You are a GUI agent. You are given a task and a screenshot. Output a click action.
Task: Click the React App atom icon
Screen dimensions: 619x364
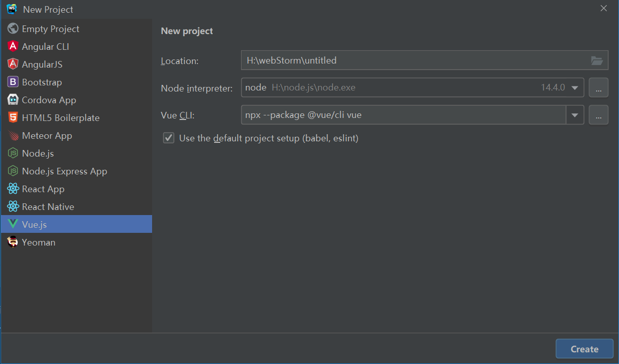13,189
